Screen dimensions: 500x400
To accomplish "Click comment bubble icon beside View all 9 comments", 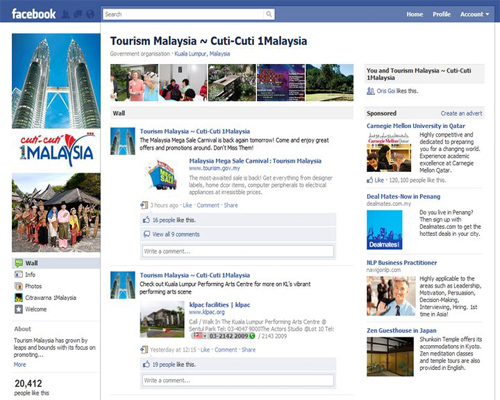I will coord(146,234).
